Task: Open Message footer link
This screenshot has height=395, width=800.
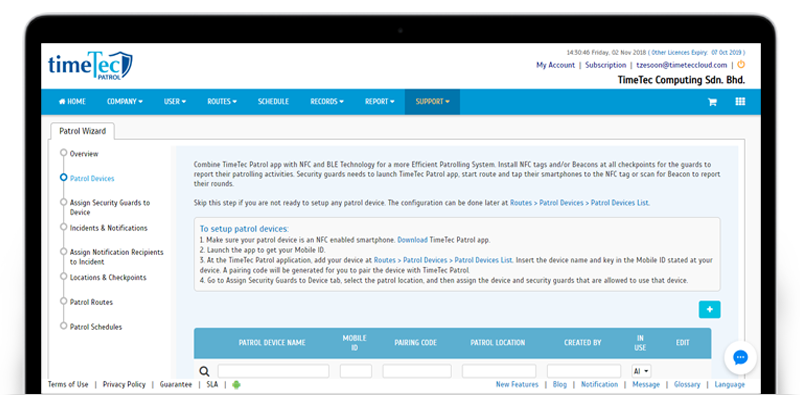Action: pos(646,384)
